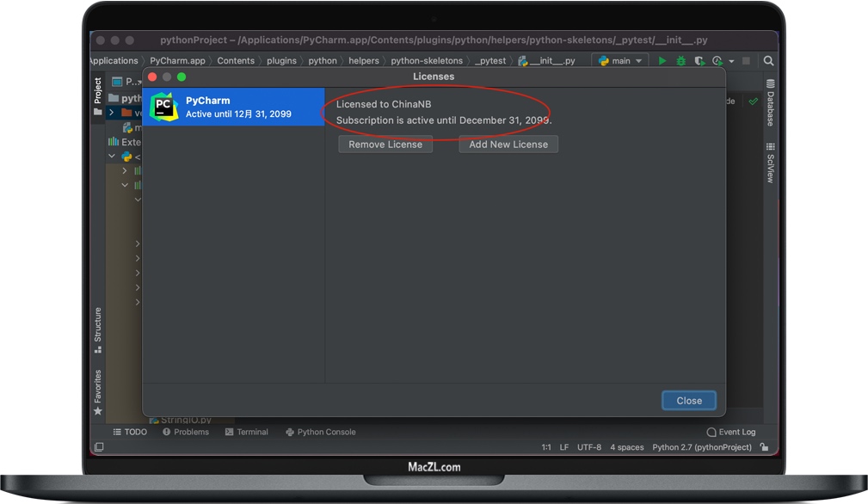
Task: Click the Profile run icon
Action: click(x=717, y=61)
